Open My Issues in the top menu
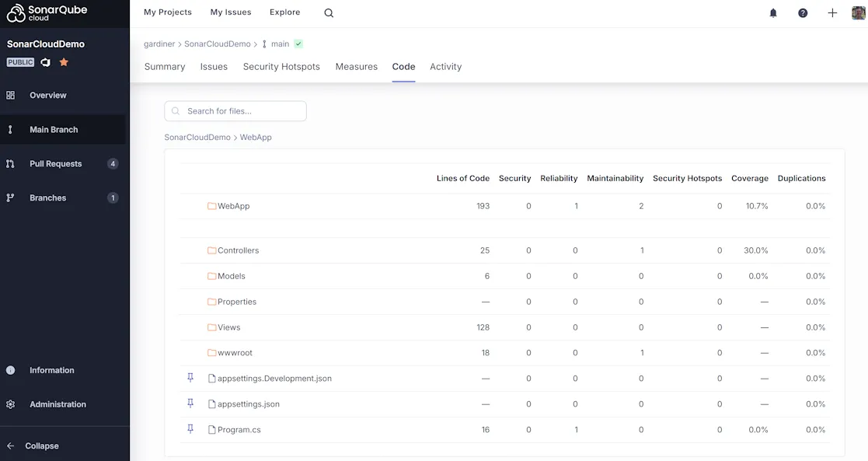This screenshot has width=868, height=461. [230, 12]
